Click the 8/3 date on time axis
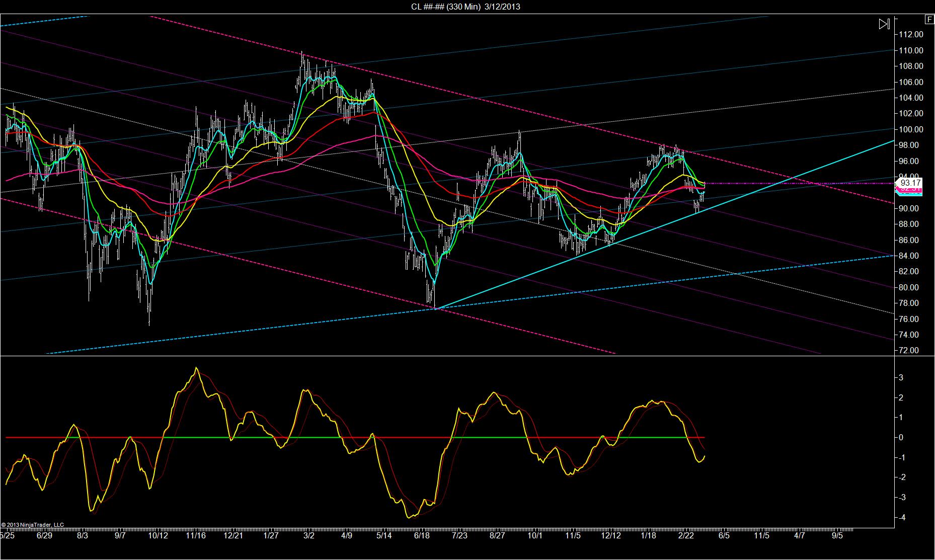This screenshot has width=935, height=560. pos(82,535)
